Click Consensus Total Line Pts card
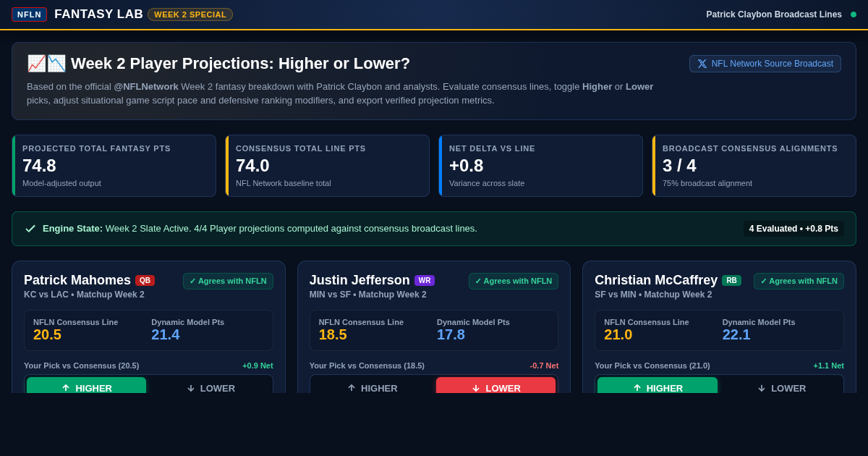Viewport: 868px width, 456px height. (x=328, y=166)
